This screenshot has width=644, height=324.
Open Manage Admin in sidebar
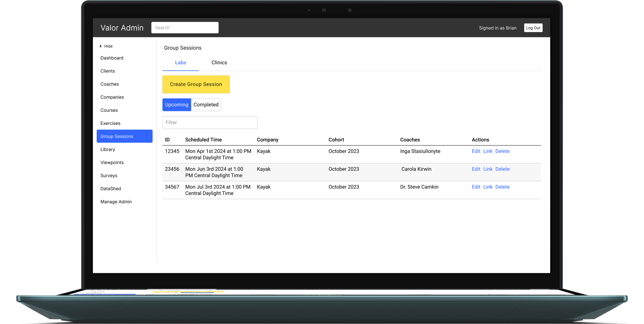(116, 202)
